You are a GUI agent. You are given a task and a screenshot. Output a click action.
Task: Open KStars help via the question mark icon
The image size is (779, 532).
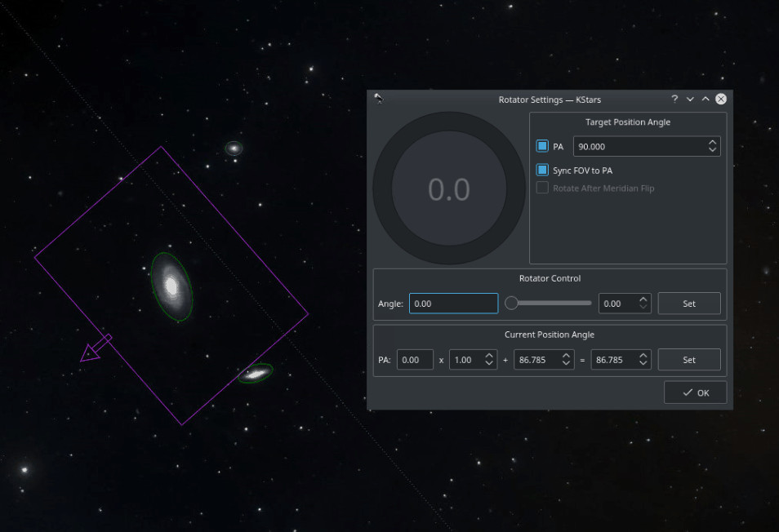click(674, 99)
